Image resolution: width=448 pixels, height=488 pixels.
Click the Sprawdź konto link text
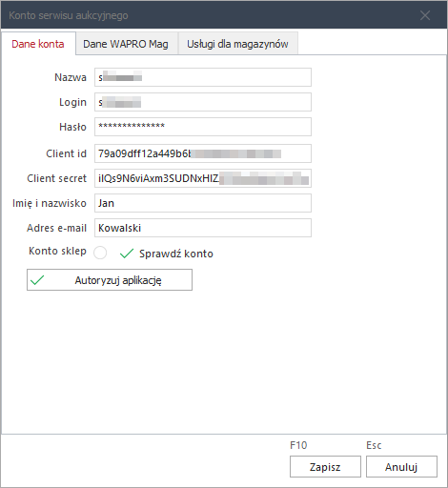click(x=176, y=254)
